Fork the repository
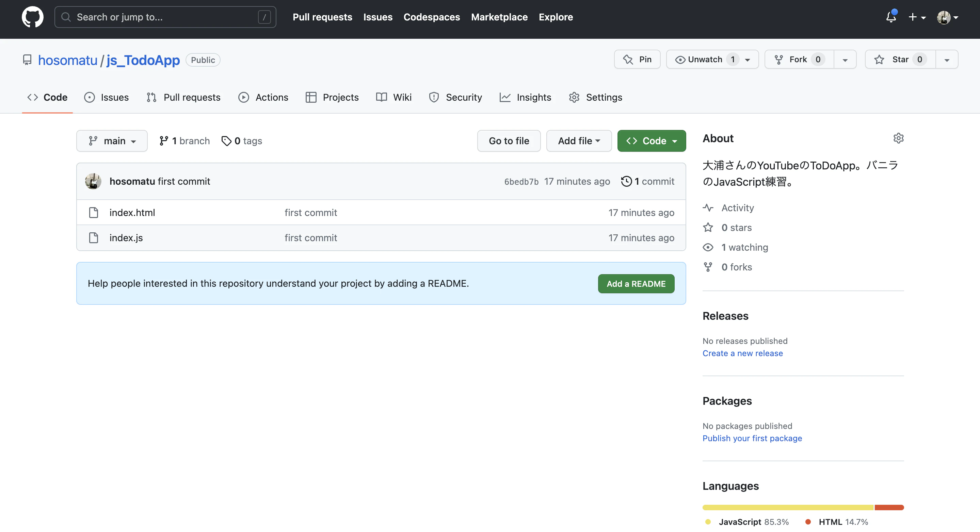The image size is (980, 532). [799, 59]
